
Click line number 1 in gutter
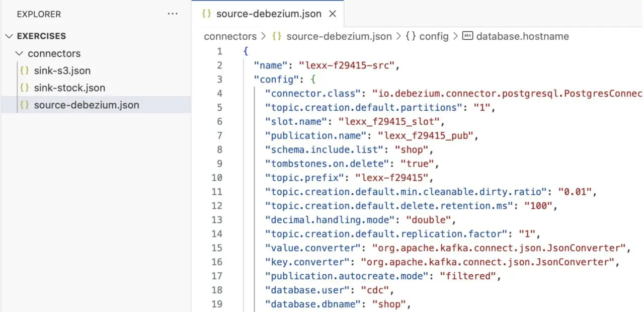click(x=219, y=51)
